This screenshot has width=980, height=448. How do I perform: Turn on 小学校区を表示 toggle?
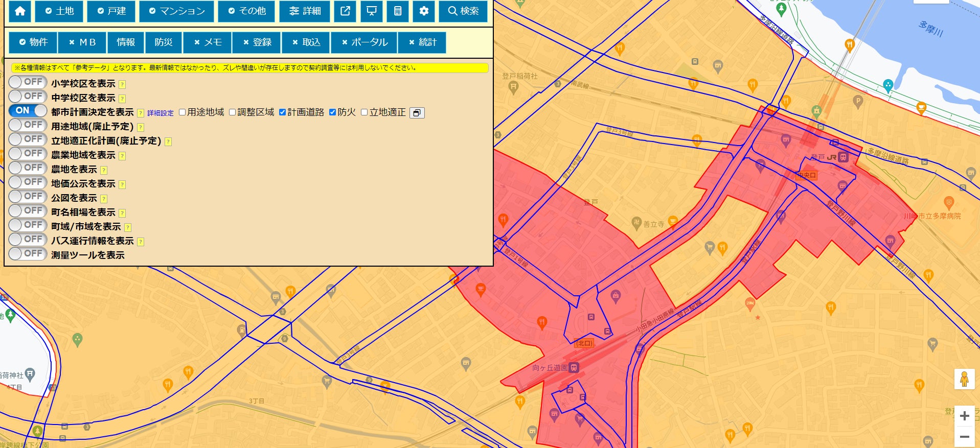[x=28, y=82]
